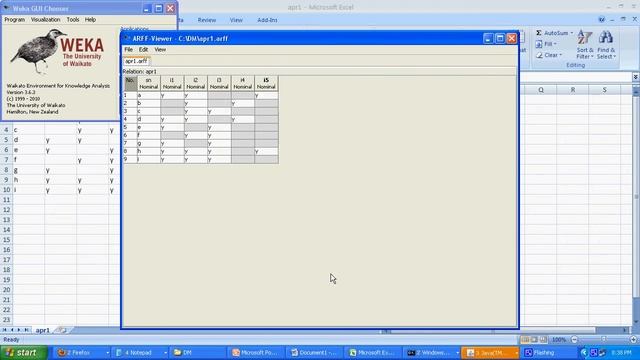Click the 'i5 Nominal' column header
The height and width of the screenshot is (360, 640).
[266, 83]
